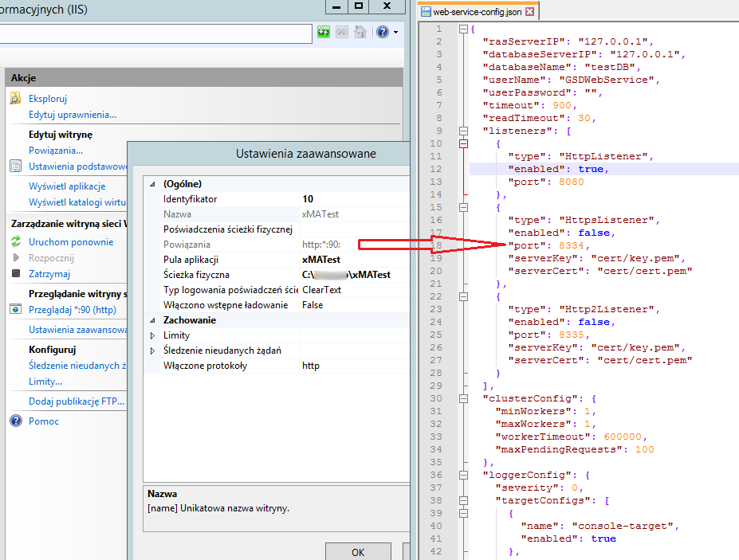The width and height of the screenshot is (739, 560).
Task: Collapse the Zachowanie section
Action: [152, 320]
